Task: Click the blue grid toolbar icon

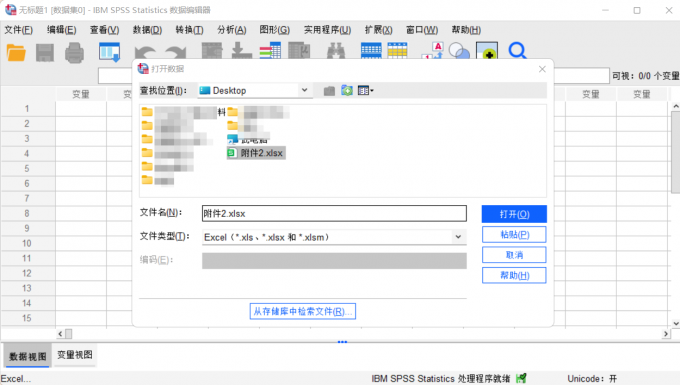Action: [x=371, y=51]
